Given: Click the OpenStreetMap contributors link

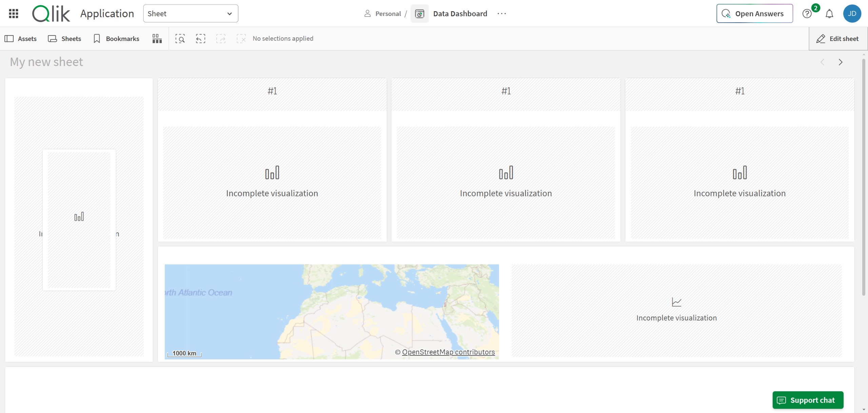Looking at the screenshot, I should pos(448,352).
